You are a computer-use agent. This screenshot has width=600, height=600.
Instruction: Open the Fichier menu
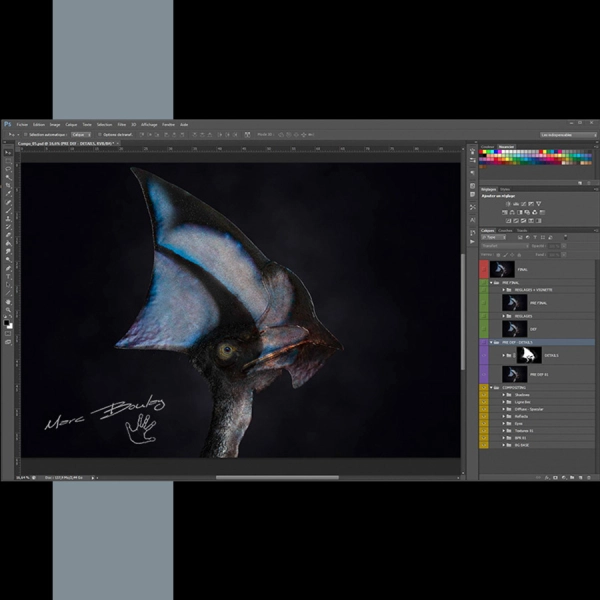point(22,125)
